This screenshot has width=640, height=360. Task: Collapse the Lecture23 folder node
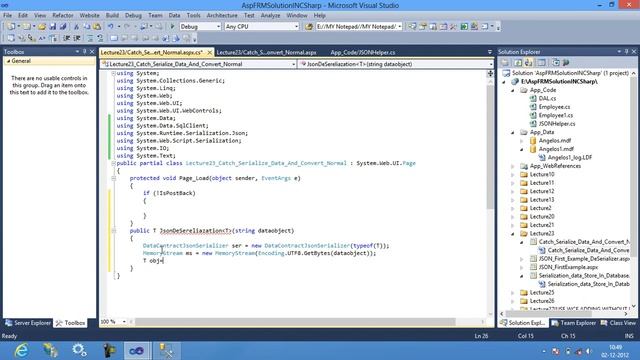[513, 233]
